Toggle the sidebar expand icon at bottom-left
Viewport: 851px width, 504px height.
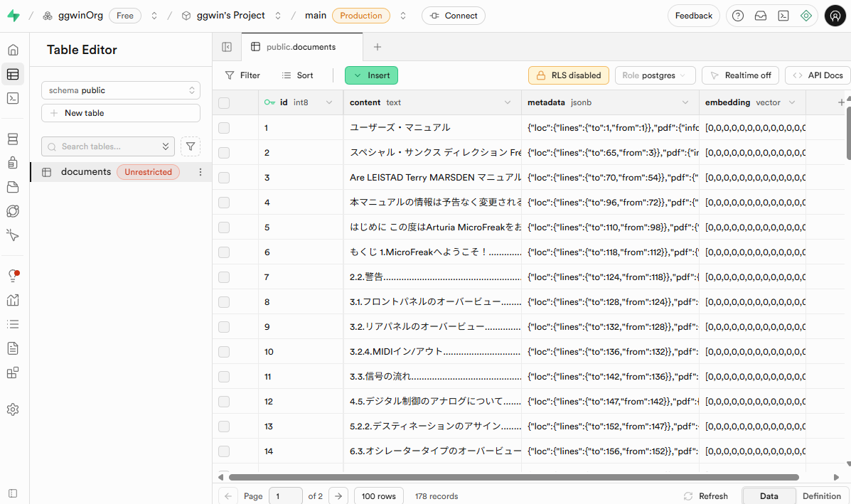click(13, 493)
